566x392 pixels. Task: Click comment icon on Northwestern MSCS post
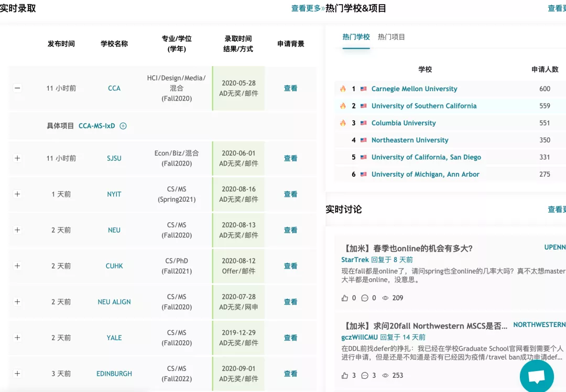pos(365,375)
